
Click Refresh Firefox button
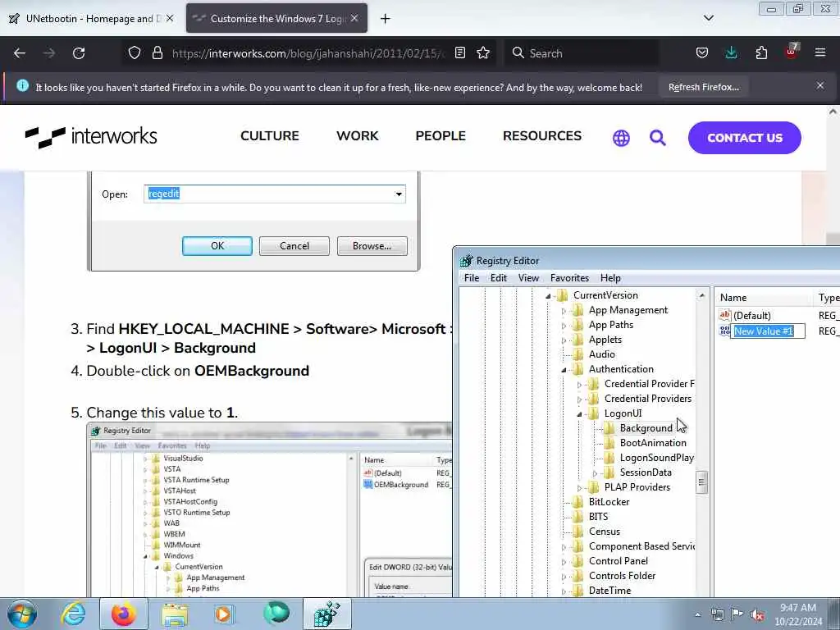(x=703, y=87)
